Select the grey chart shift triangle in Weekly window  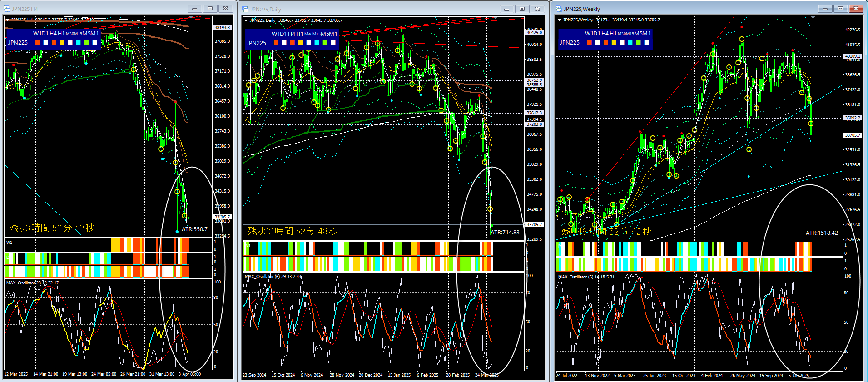coord(813,18)
